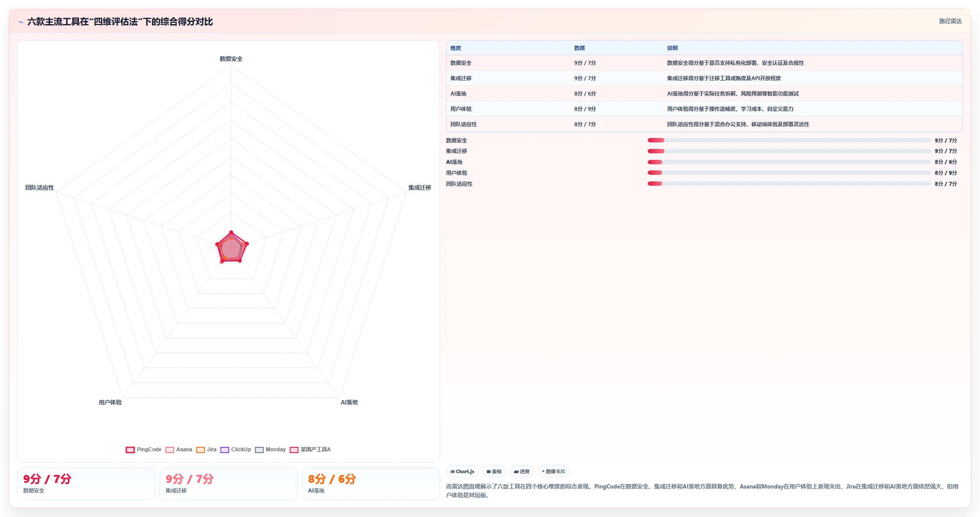
Task: Click the Chart.js tag chip
Action: pos(462,471)
